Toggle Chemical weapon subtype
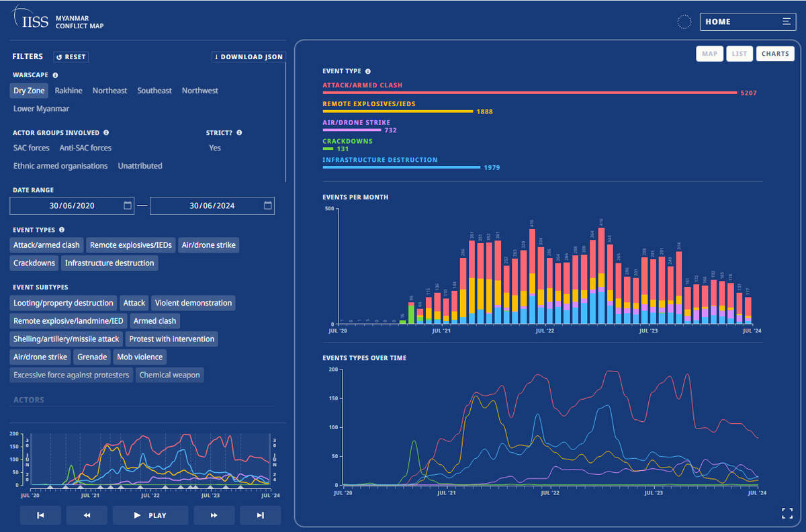Screen dimensions: 806x532 click(169, 375)
